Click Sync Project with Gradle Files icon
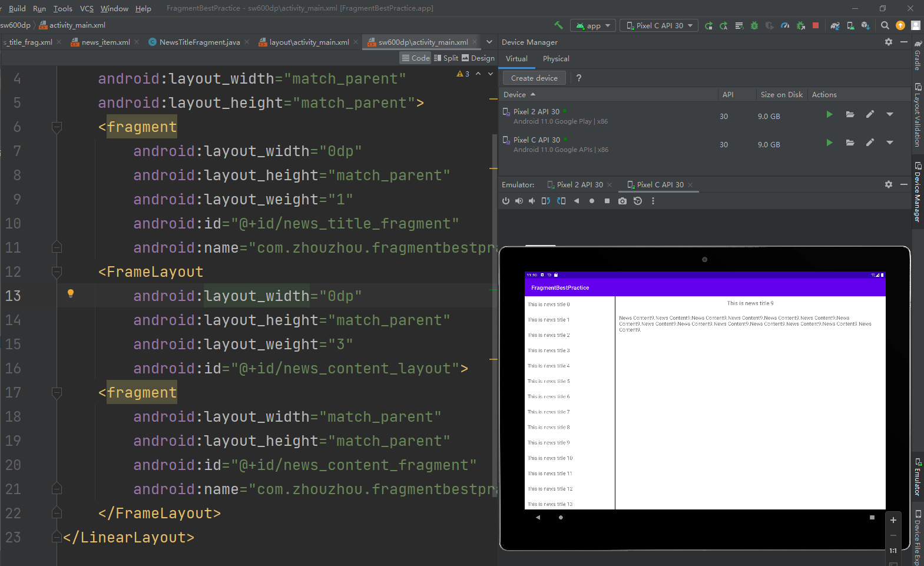 tap(835, 25)
